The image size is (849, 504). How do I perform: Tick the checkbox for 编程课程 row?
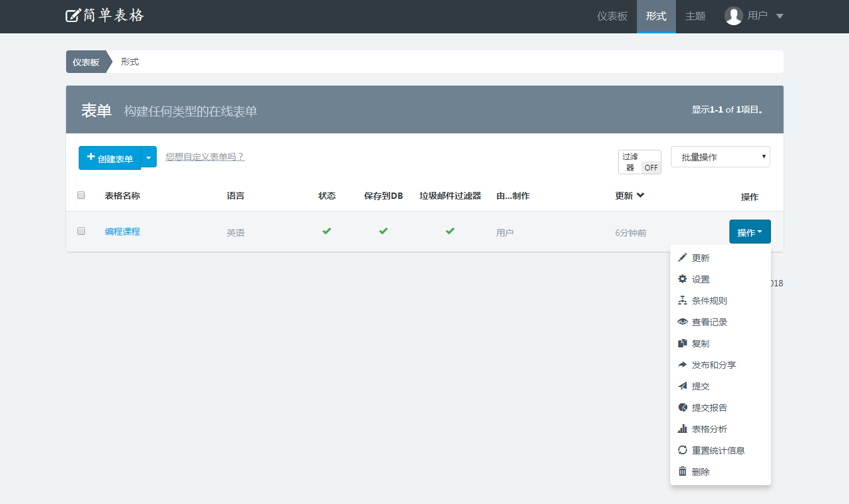[x=81, y=231]
